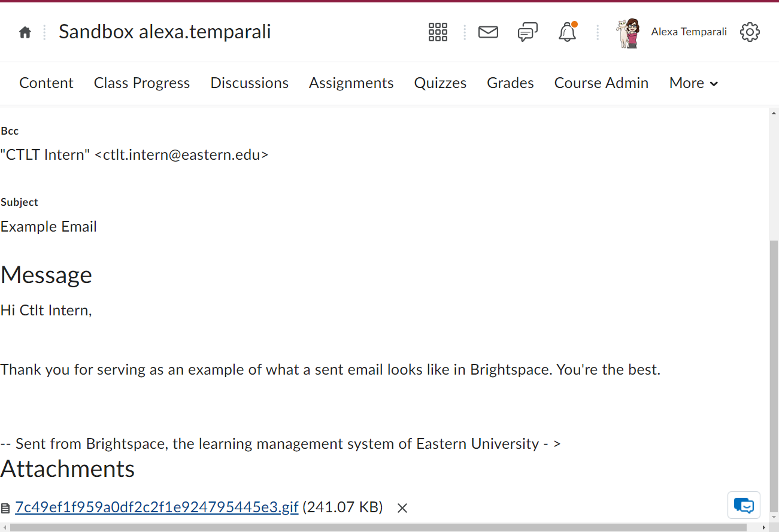Click the Sent from Brightspace signature line
This screenshot has width=779, height=532.
click(280, 444)
